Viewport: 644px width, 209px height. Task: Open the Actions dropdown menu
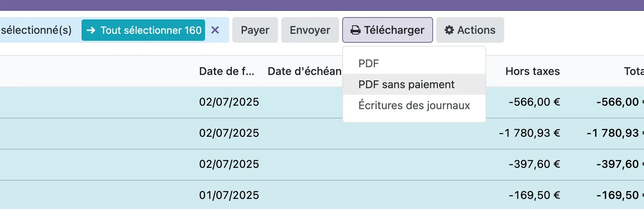pyautogui.click(x=470, y=30)
